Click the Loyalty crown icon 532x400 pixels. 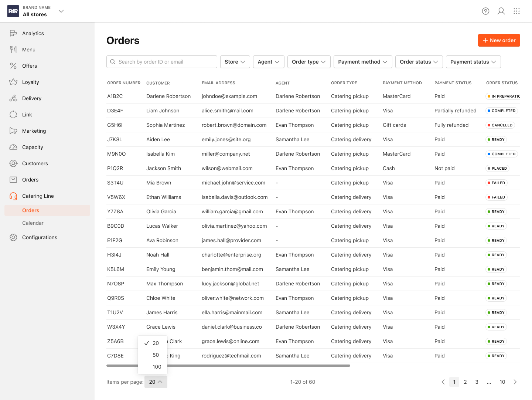point(13,82)
